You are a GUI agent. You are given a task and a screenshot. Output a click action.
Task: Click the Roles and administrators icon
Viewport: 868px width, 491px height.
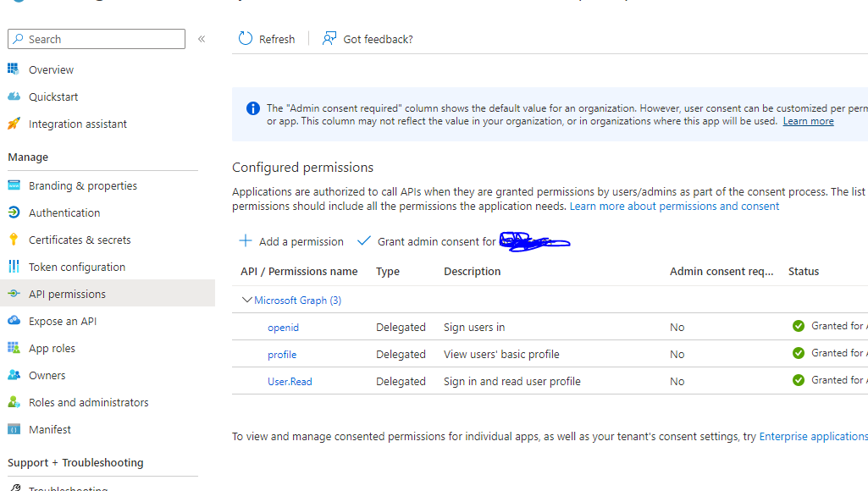tap(14, 402)
